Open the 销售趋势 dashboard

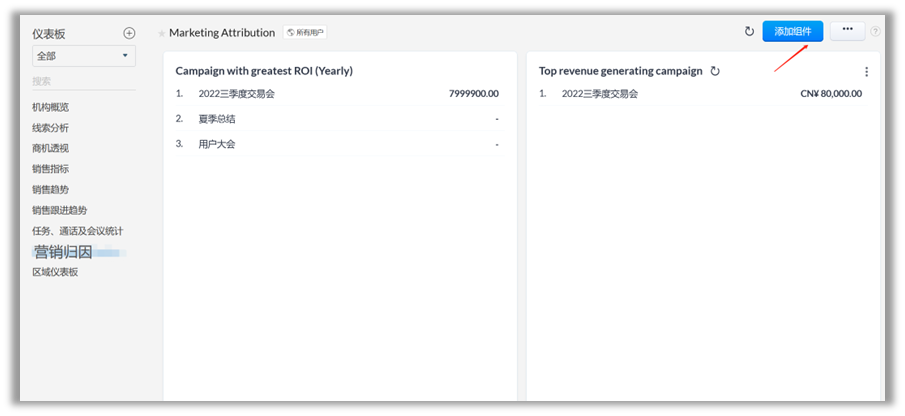tap(50, 189)
